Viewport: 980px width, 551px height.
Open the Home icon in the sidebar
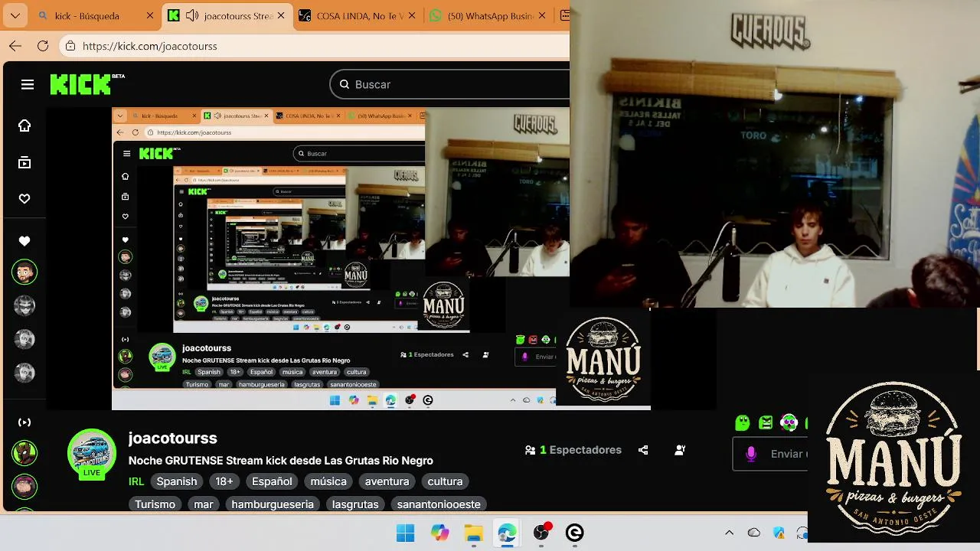pyautogui.click(x=24, y=126)
